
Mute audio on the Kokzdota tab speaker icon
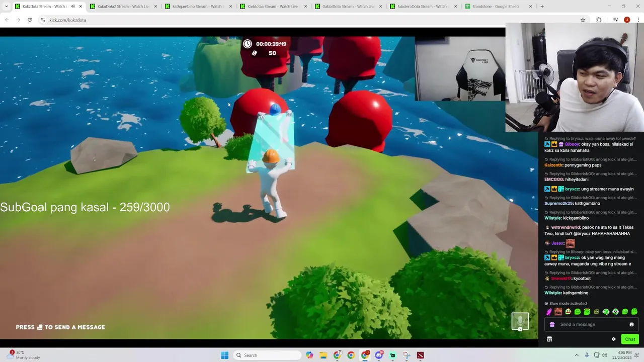coord(73,7)
